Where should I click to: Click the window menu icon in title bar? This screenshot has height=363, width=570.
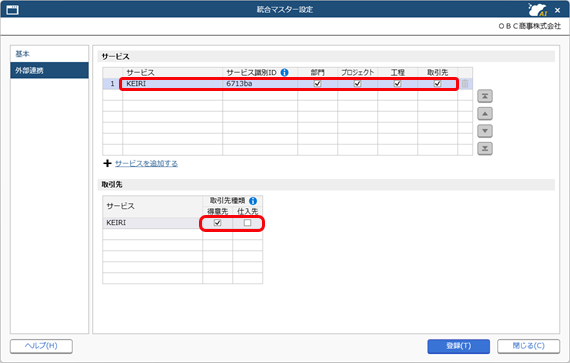click(x=12, y=10)
